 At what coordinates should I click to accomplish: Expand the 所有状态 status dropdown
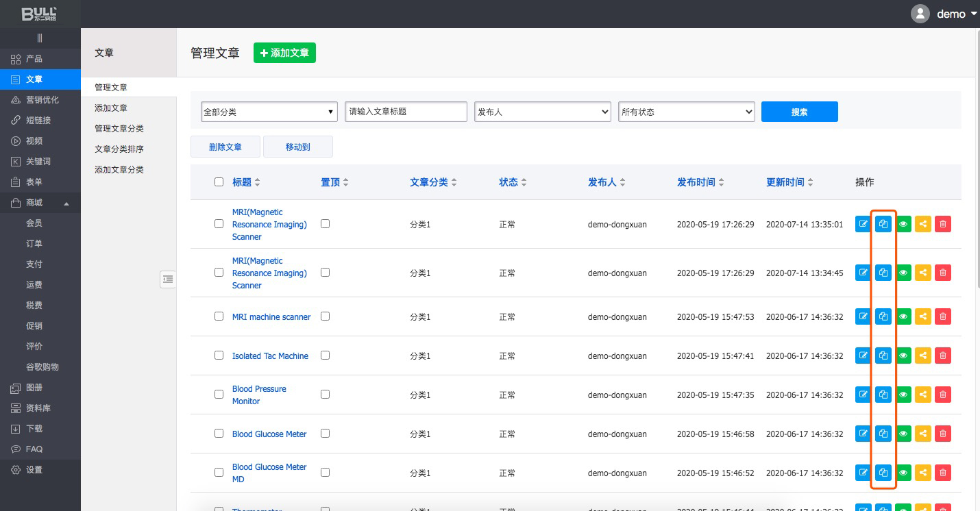pyautogui.click(x=686, y=112)
